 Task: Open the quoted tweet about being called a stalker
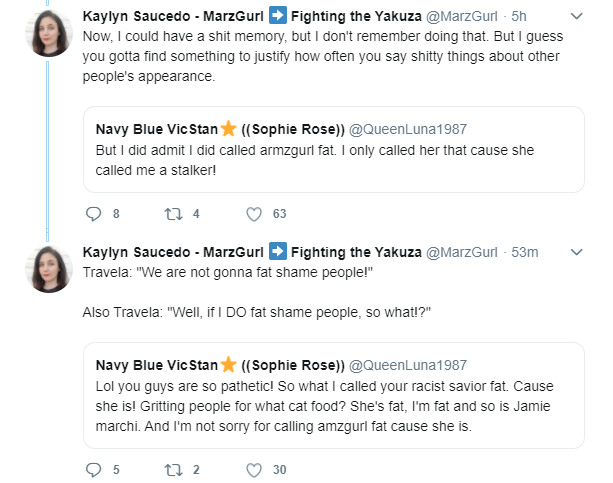tap(334, 149)
